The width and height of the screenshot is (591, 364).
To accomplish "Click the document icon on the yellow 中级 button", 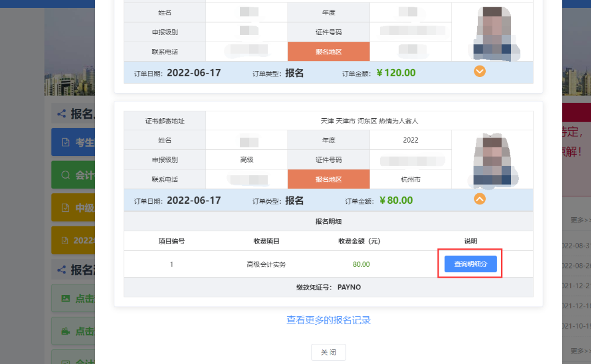I will click(x=66, y=208).
